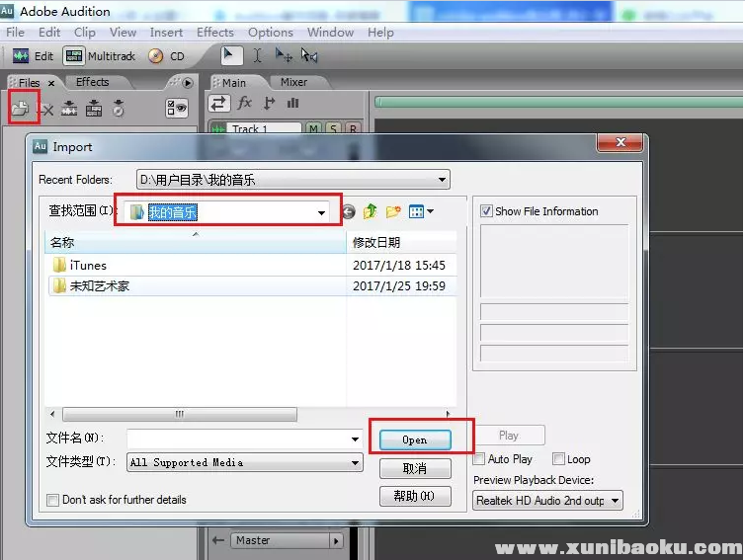745x560 pixels.
Task: Click the back arrow in Import dialog
Action: pos(349,211)
